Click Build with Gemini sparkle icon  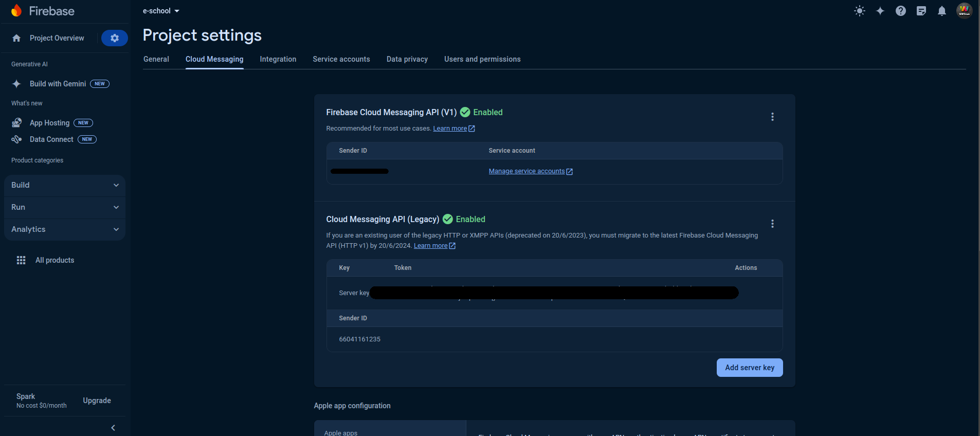(x=16, y=84)
